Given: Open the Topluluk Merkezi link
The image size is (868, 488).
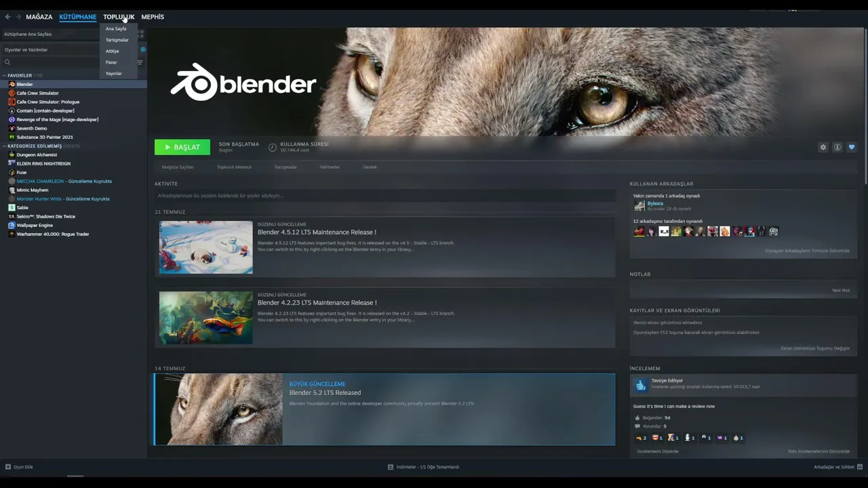Looking at the screenshot, I should tap(234, 167).
